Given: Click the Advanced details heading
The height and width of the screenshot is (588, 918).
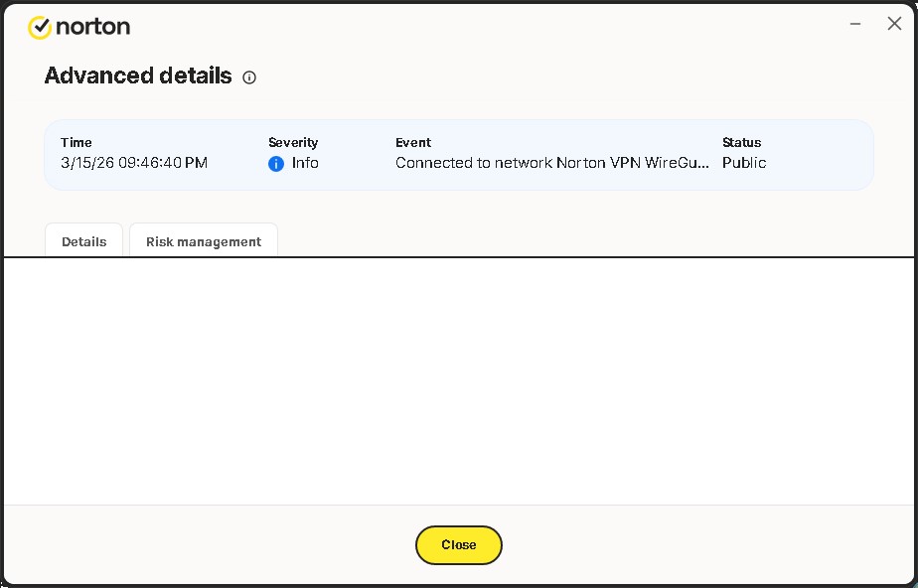Looking at the screenshot, I should (x=138, y=76).
